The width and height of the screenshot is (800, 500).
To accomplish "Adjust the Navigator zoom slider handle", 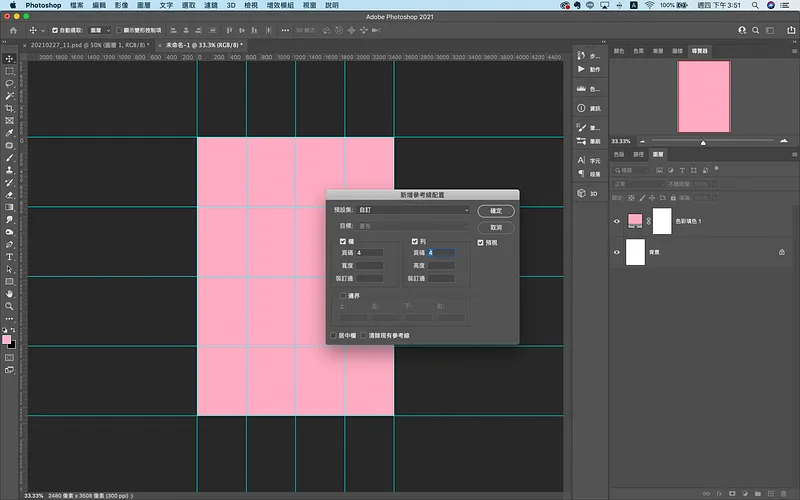I will click(x=703, y=142).
